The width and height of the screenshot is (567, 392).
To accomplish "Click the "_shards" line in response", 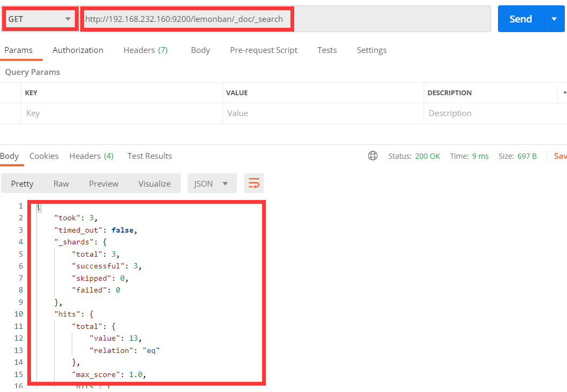I will click(80, 242).
